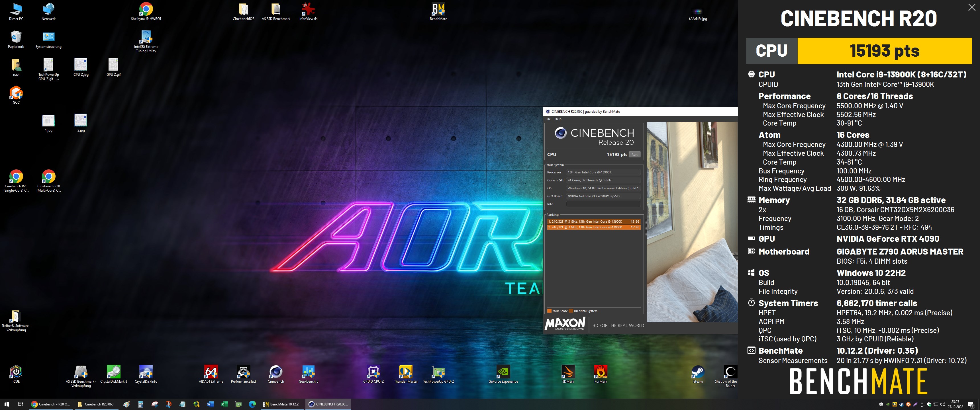The height and width of the screenshot is (410, 980).
Task: Select the GPU Z.gif file icon
Action: [113, 67]
